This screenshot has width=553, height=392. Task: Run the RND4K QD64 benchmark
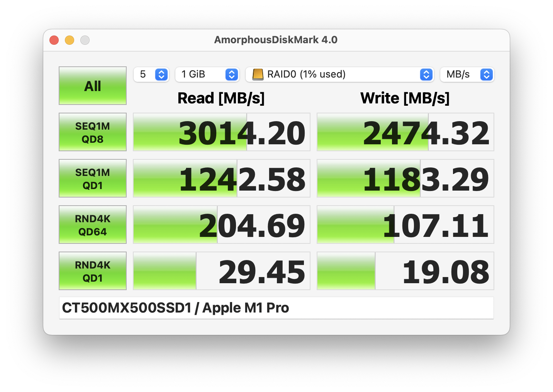coord(93,225)
